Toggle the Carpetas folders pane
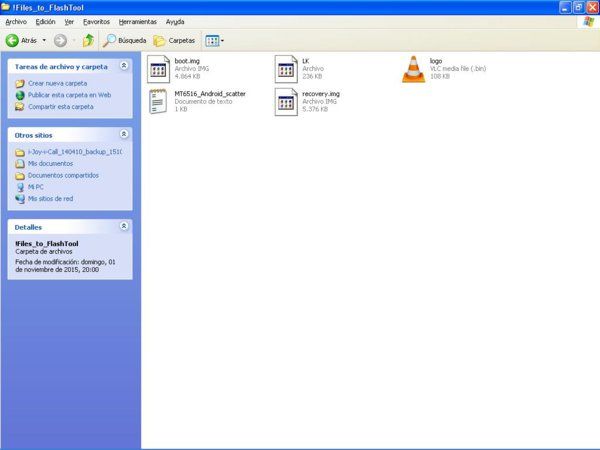 pos(174,40)
